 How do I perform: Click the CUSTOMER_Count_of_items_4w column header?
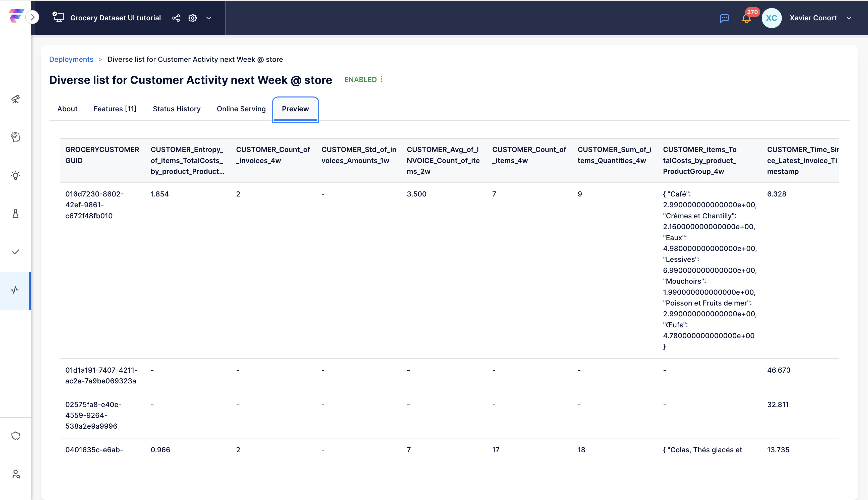[529, 155]
